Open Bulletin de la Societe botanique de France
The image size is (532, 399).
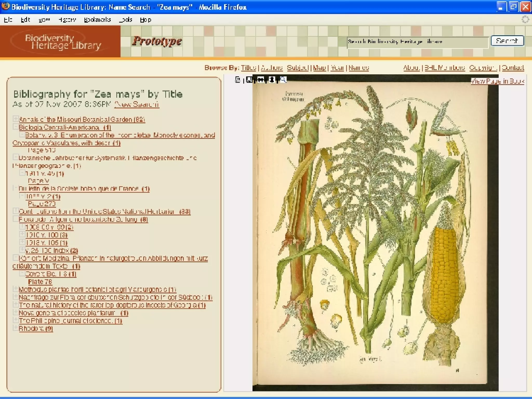click(84, 189)
